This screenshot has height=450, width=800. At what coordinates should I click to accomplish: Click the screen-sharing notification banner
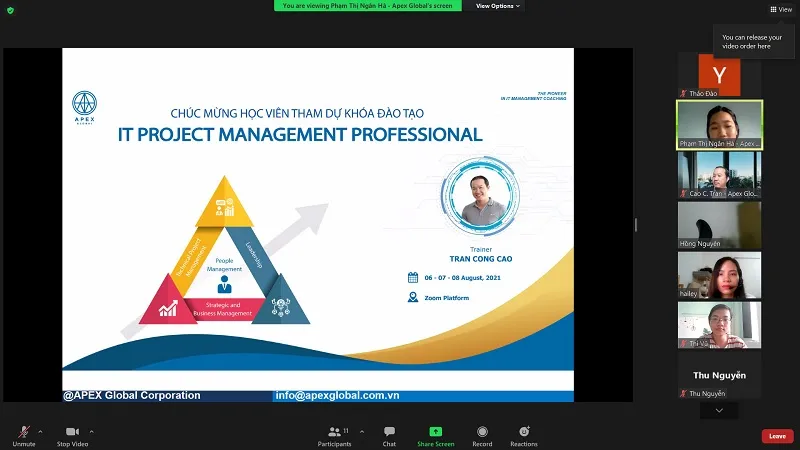[x=367, y=6]
